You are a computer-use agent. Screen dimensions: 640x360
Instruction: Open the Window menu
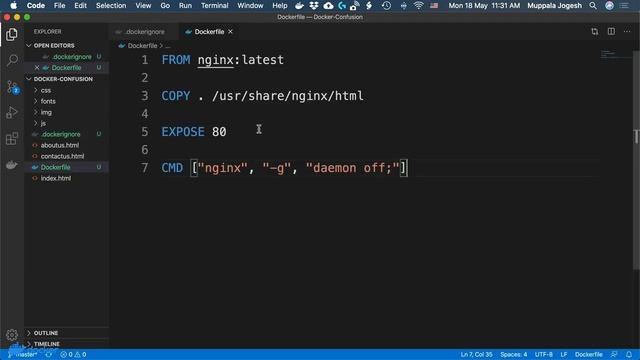pyautogui.click(x=250, y=6)
